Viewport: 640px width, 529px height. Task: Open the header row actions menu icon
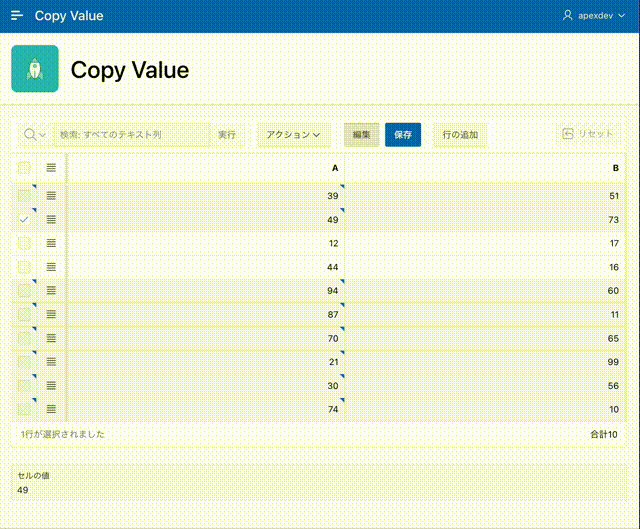[51, 168]
